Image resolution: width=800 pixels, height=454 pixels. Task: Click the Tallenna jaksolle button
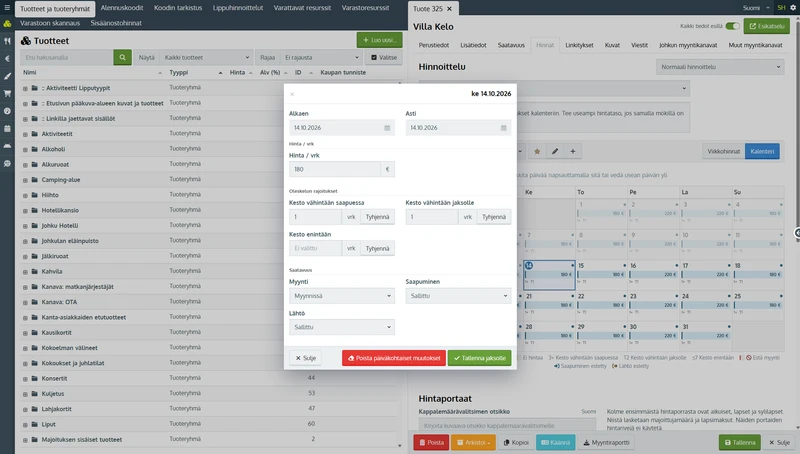tap(480, 358)
